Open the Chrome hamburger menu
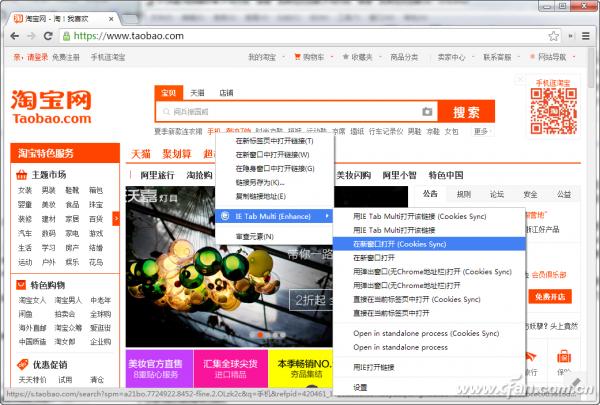This screenshot has width=600, height=405. click(585, 36)
